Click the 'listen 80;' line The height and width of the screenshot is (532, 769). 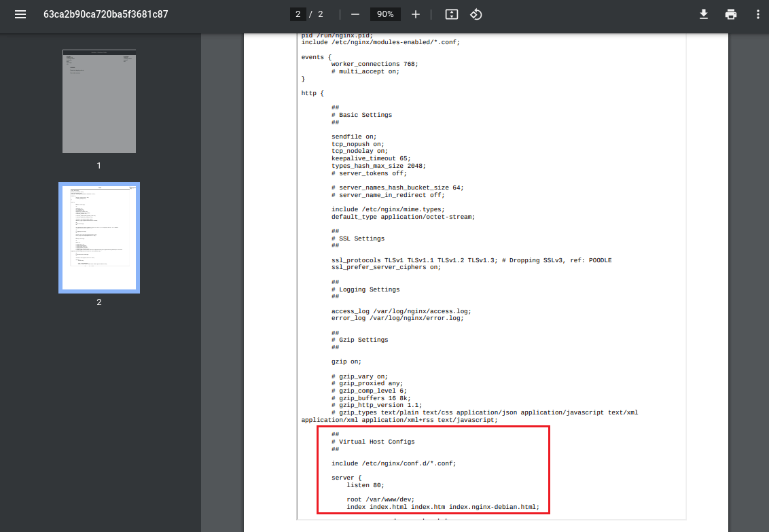coord(365,485)
